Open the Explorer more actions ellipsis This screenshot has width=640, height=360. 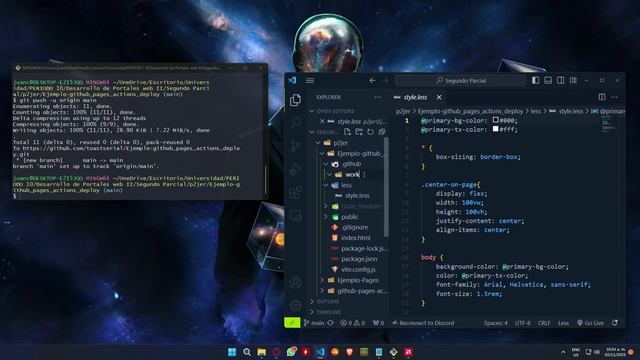click(377, 97)
